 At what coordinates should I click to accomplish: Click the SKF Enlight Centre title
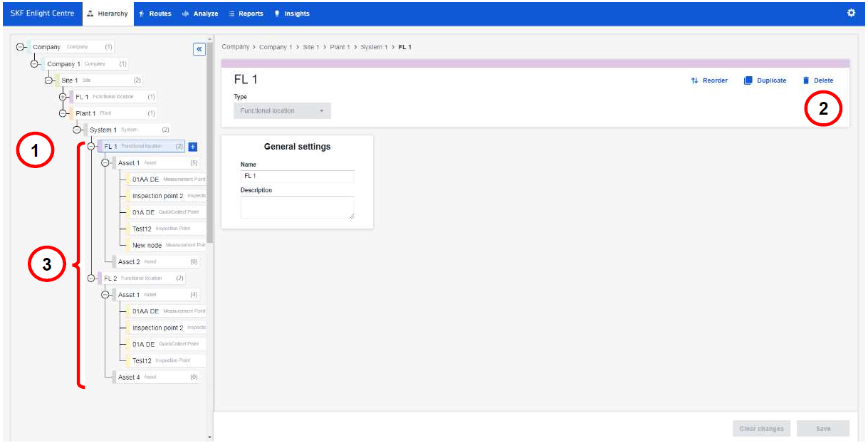pos(42,14)
